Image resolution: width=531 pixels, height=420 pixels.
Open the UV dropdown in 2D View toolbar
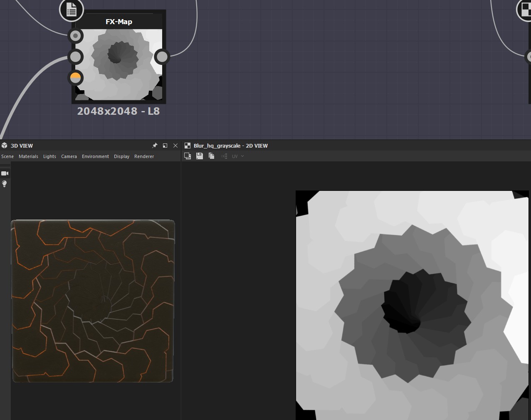[x=238, y=156]
